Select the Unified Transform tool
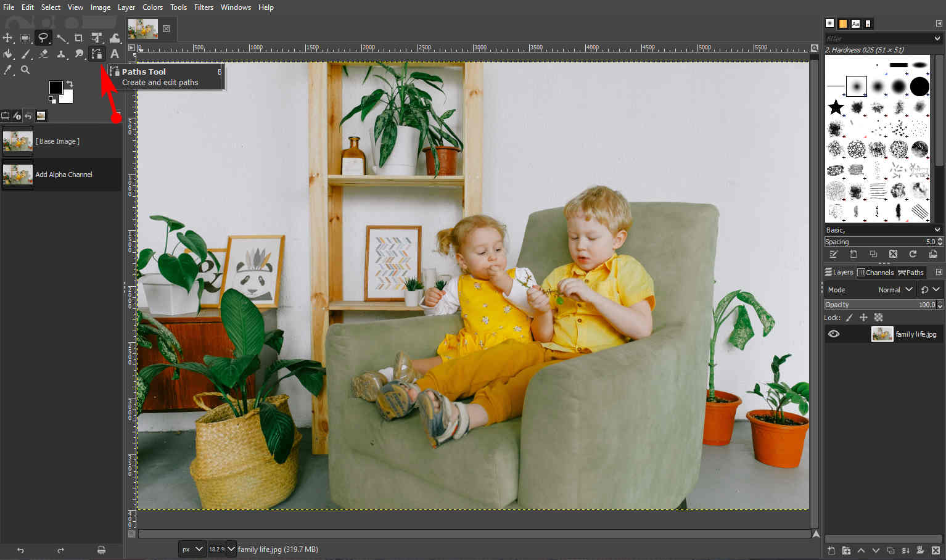The image size is (946, 560). click(96, 38)
